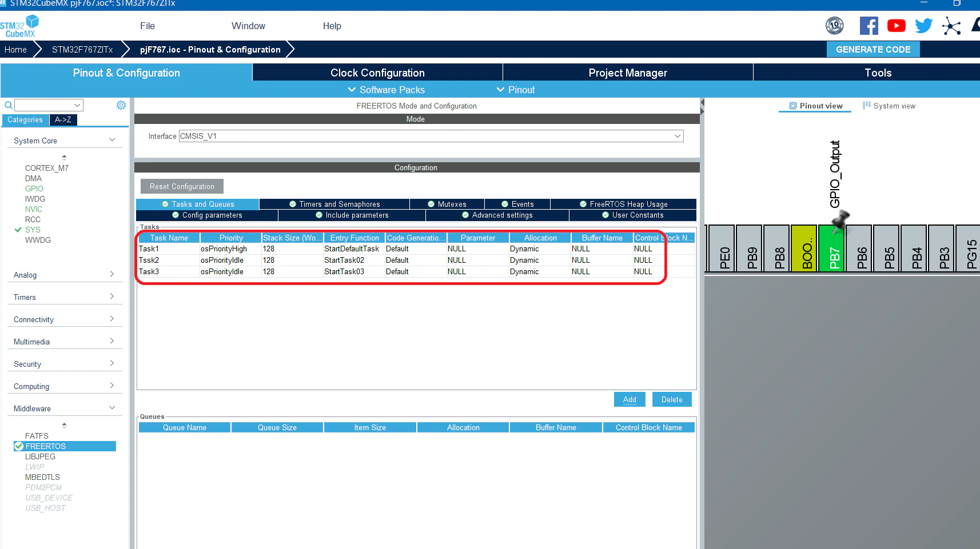Open the YouTube channel icon
This screenshot has height=549, width=980.
897,26
